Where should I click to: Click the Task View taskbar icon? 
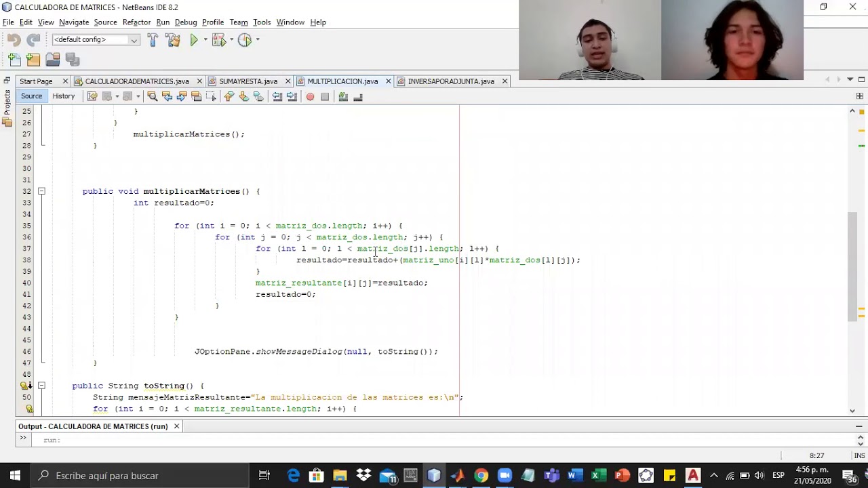(264, 476)
